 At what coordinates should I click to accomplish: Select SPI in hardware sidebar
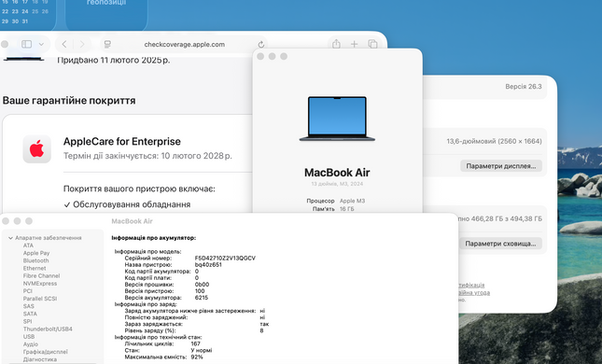(27, 321)
